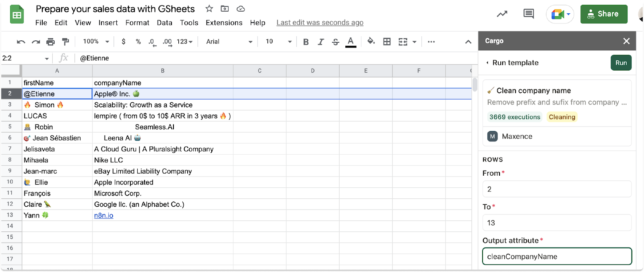Click the Cleaning tag
This screenshot has height=272, width=644.
(x=562, y=117)
